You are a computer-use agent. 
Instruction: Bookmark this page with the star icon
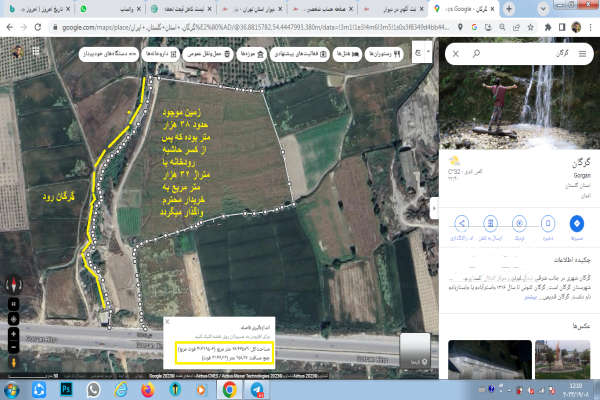(x=530, y=27)
